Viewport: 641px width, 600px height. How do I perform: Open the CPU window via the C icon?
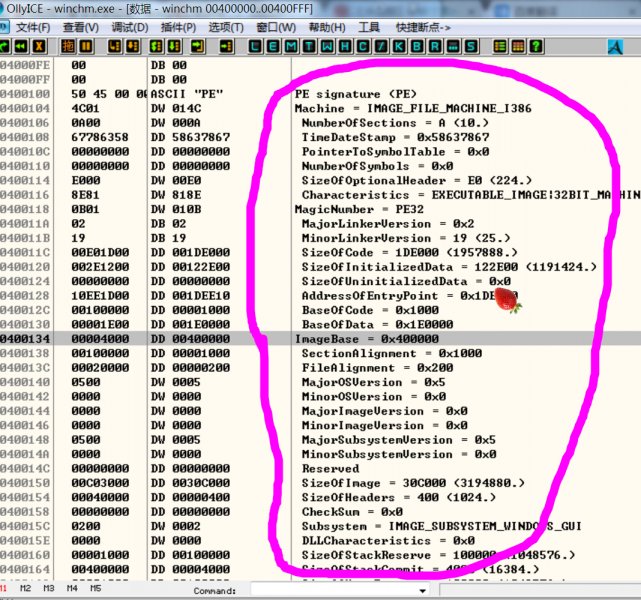[363, 46]
